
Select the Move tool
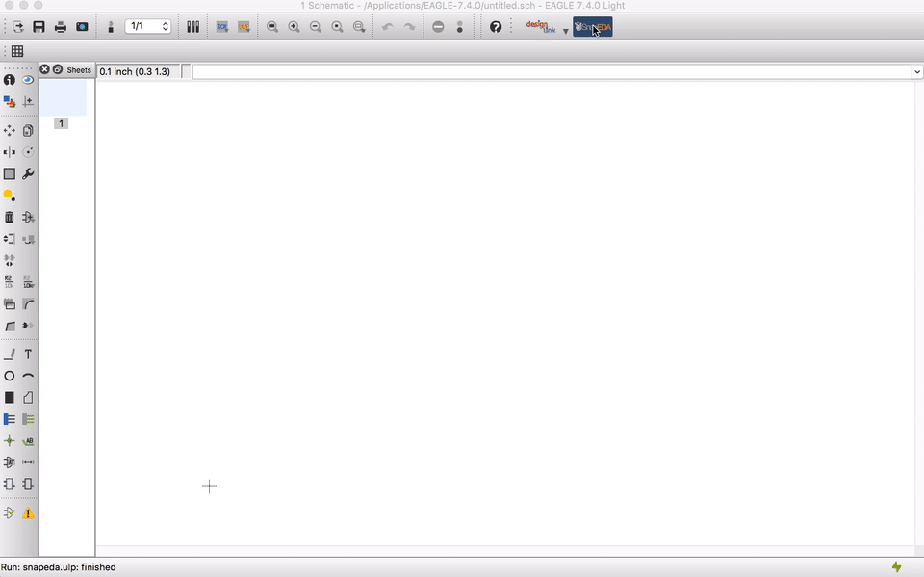pyautogui.click(x=10, y=130)
